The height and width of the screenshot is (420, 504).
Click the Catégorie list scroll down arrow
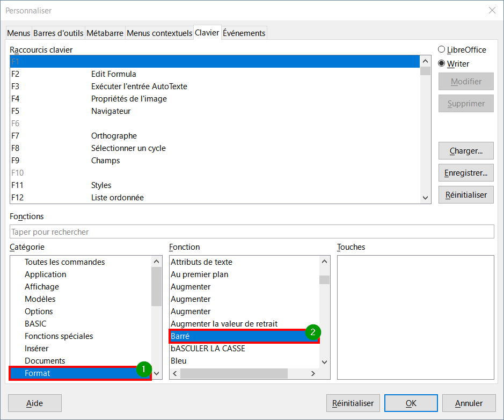coord(157,373)
